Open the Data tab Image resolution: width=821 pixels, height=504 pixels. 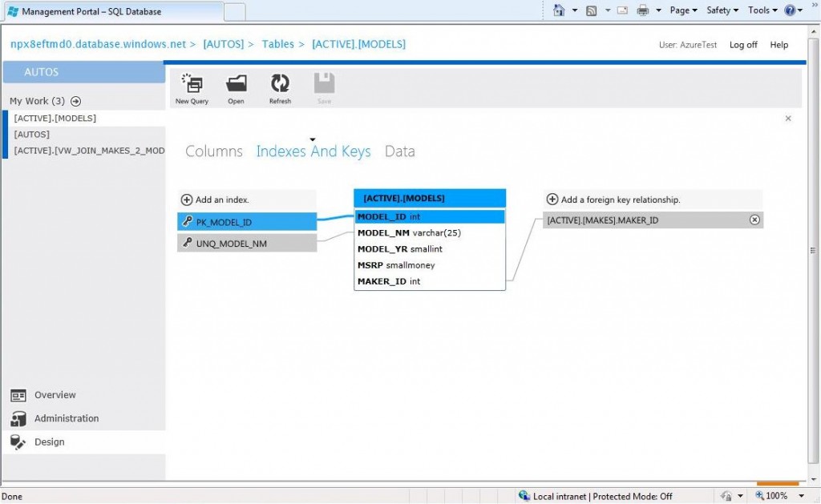click(x=399, y=151)
